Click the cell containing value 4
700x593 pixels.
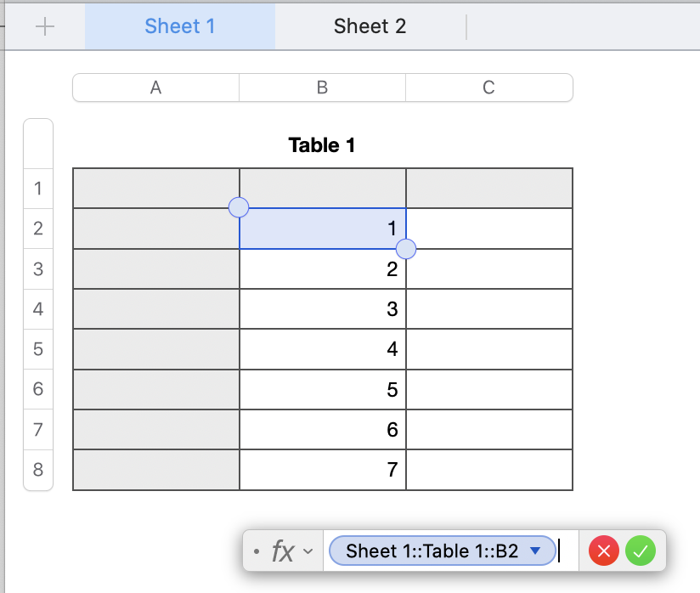(323, 349)
